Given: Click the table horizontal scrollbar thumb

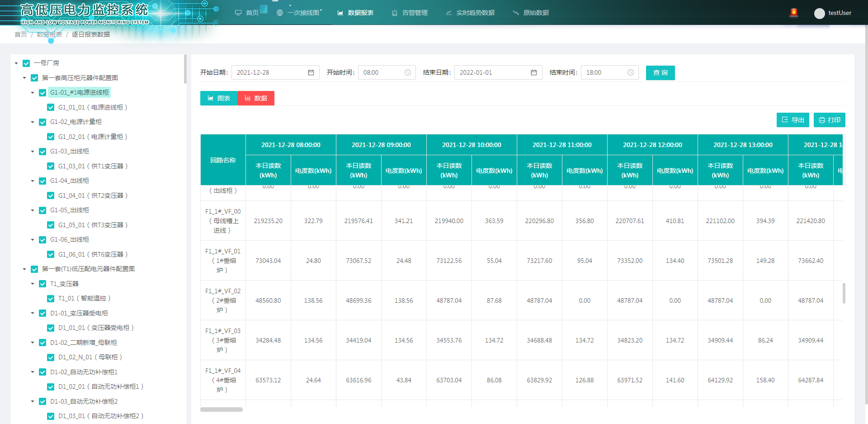Looking at the screenshot, I should pos(222,410).
